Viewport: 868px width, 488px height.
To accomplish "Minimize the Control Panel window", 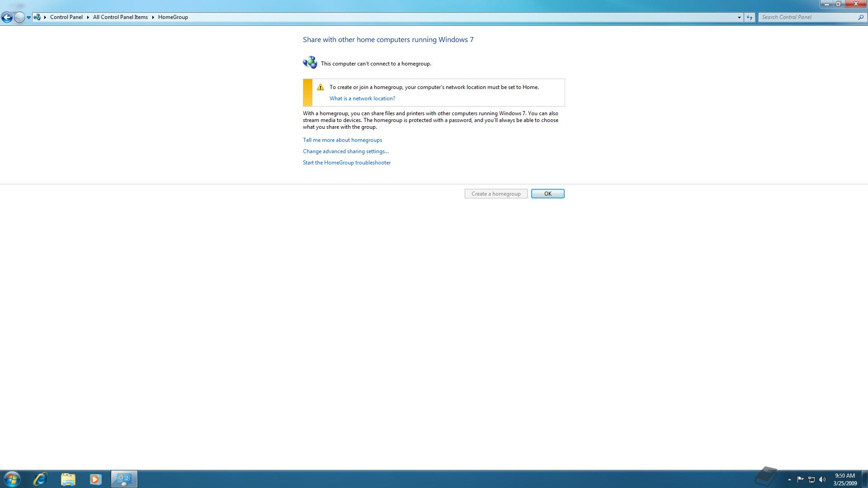I will coord(827,4).
